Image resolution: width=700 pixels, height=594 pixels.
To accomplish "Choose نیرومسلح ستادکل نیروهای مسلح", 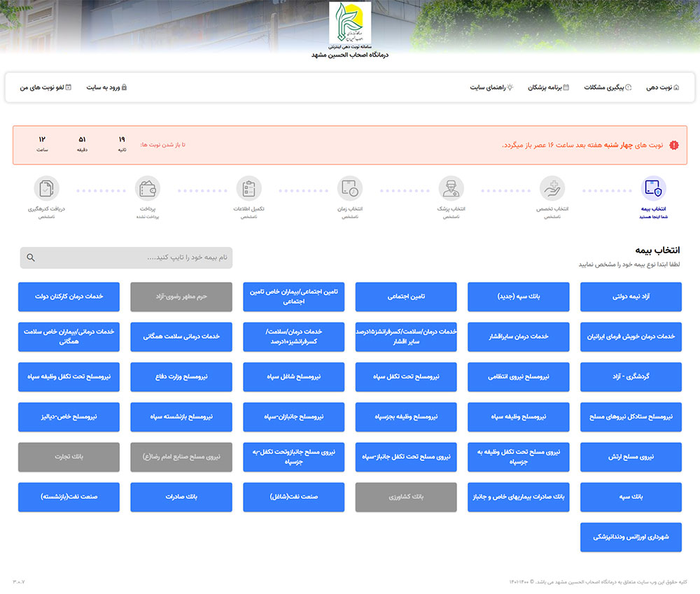I will click(x=631, y=417).
